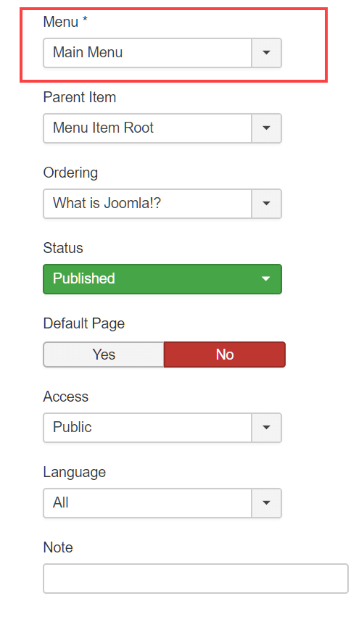Open the green Published status dropdown
Screen dimensions: 364x638
(x=162, y=279)
